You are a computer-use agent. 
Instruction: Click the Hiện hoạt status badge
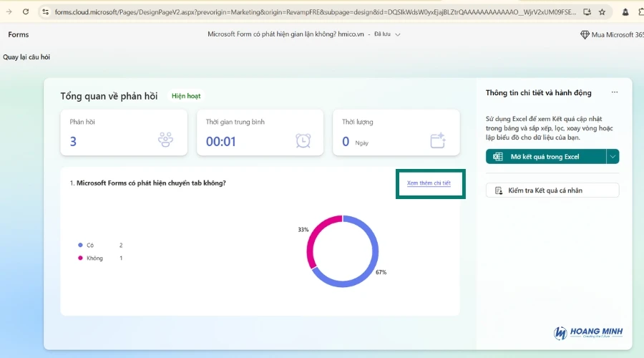[186, 96]
